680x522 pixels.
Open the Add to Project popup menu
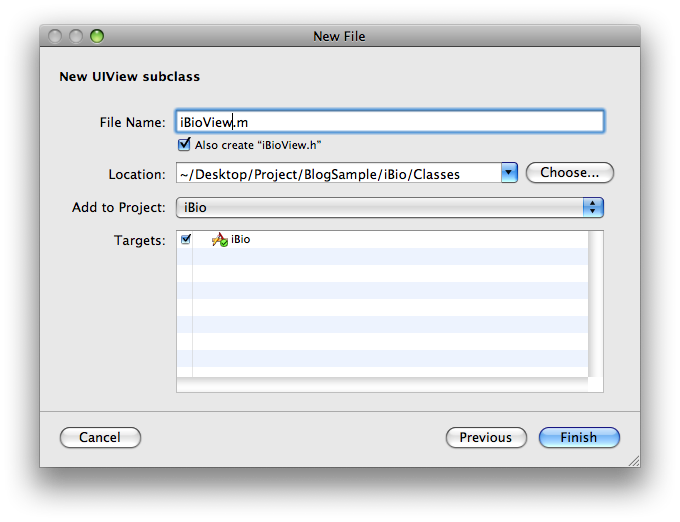pyautogui.click(x=389, y=207)
